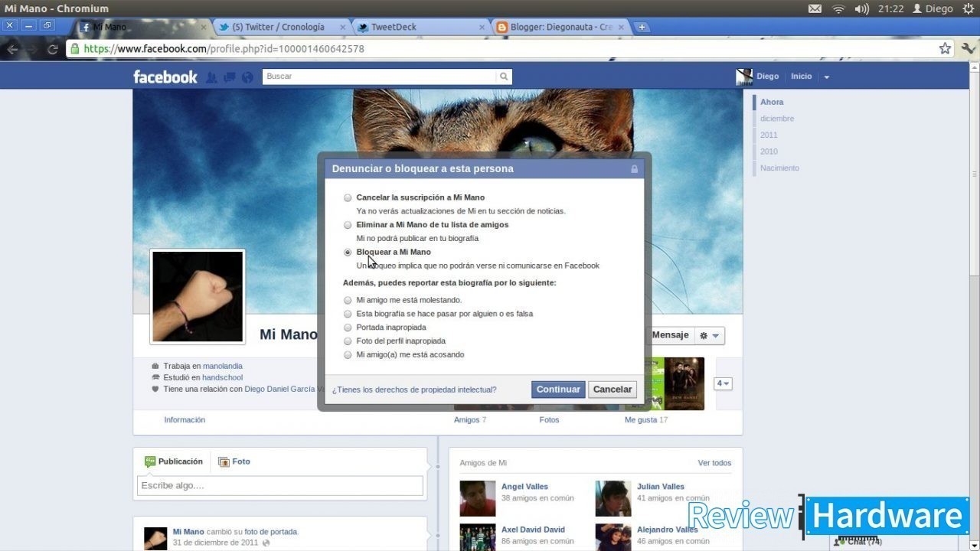The width and height of the screenshot is (980, 551).
Task: Reload the page
Action: pos(53,49)
